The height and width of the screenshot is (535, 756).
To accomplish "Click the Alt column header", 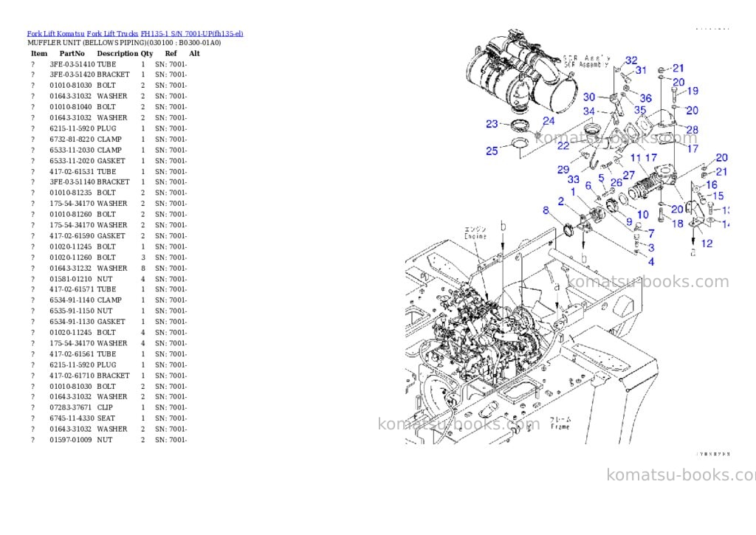I will 194,53.
